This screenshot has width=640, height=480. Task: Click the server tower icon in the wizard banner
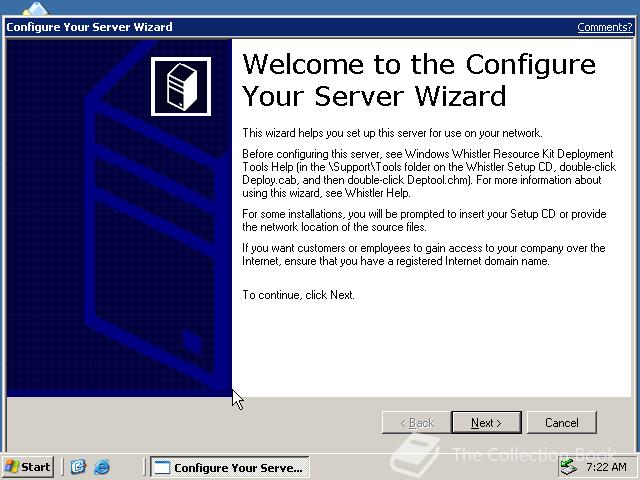(x=181, y=87)
